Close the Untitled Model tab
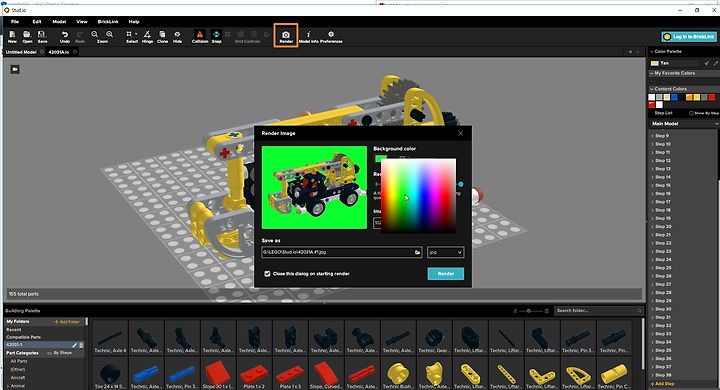The width and height of the screenshot is (720, 390). [x=42, y=52]
